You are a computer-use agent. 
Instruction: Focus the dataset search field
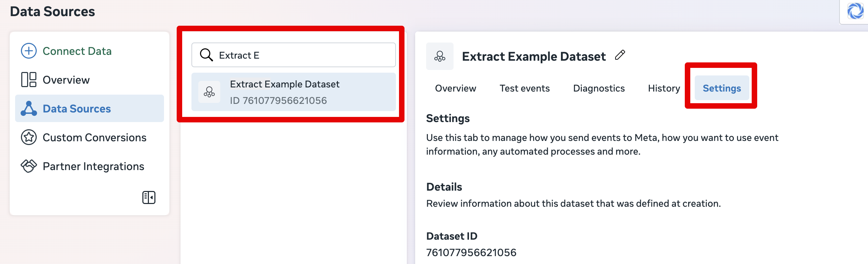pyautogui.click(x=294, y=55)
